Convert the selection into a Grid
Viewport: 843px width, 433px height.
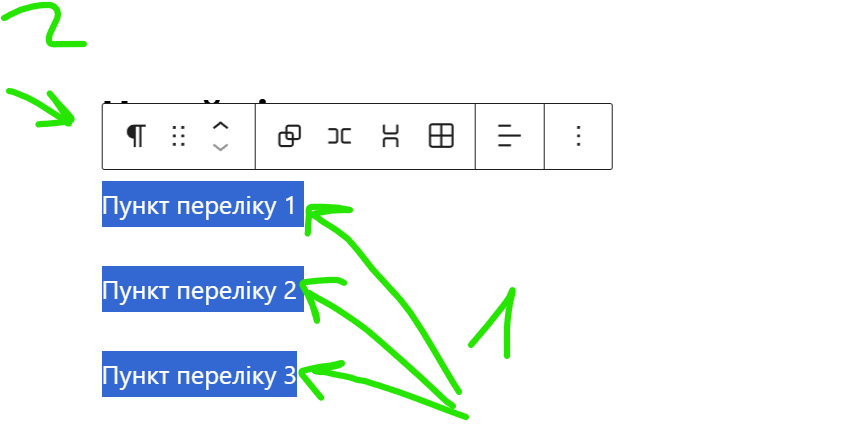point(441,136)
